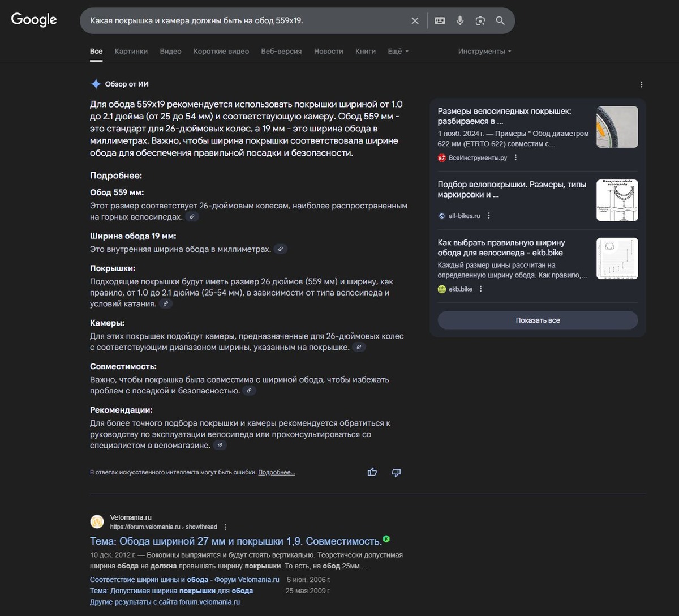Screen dimensions: 679x616
Task: Click the search query input field
Action: point(243,21)
